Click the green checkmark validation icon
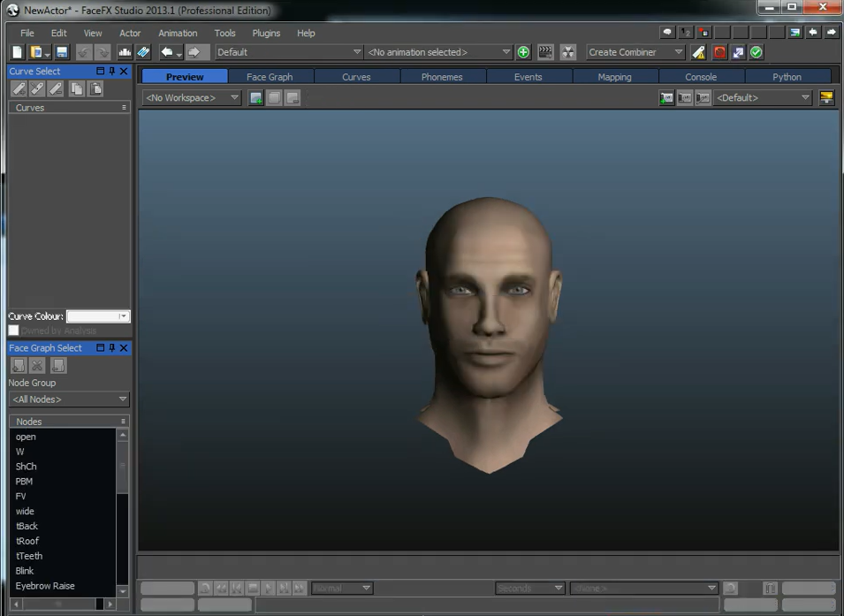The image size is (844, 616). (757, 52)
